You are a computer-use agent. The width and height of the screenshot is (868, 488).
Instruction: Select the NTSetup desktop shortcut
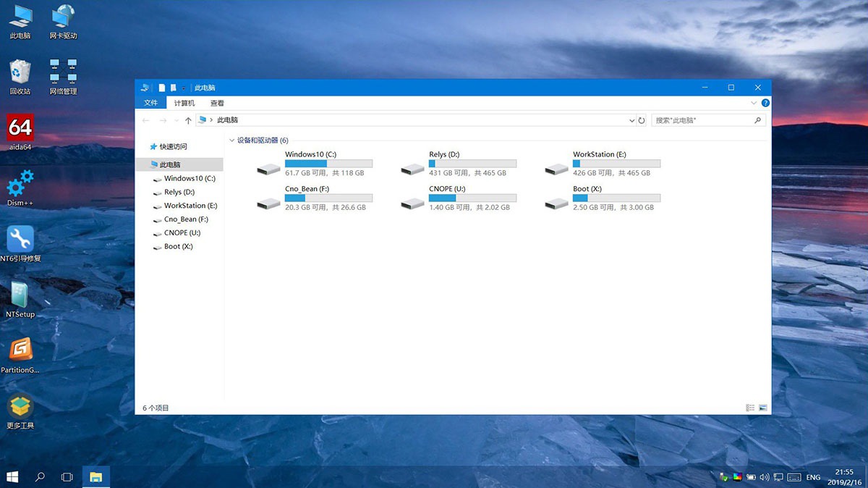pos(20,295)
